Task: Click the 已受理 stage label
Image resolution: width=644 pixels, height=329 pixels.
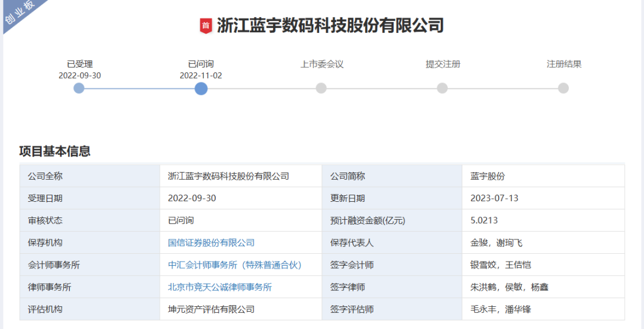Action: tap(80, 64)
